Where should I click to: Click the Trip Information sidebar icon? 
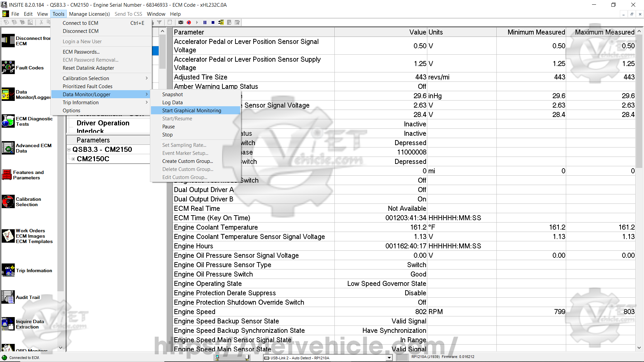coord(8,270)
